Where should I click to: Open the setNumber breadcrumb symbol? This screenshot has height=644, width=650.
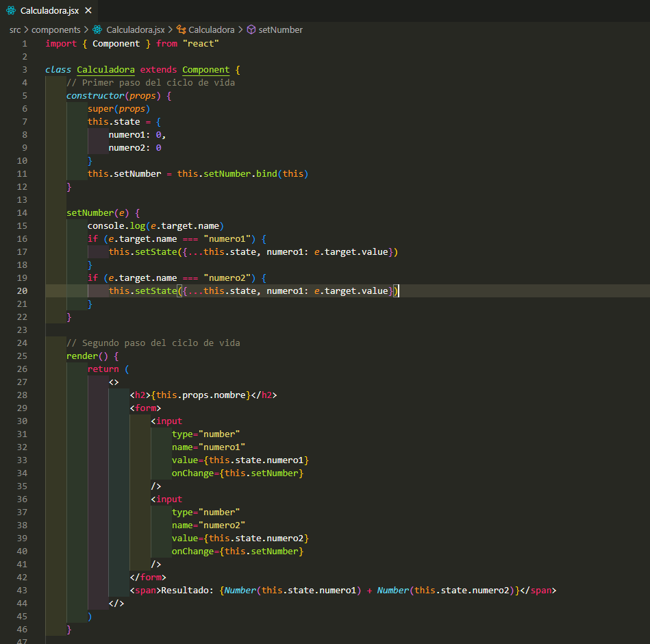click(x=280, y=29)
